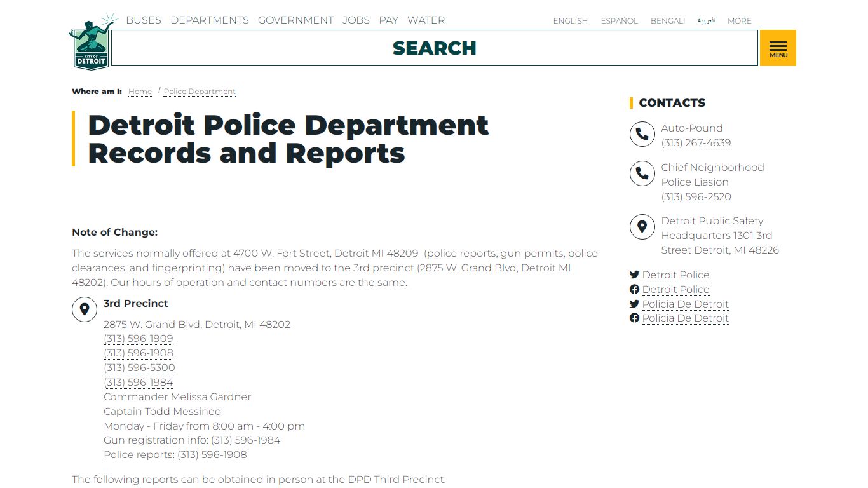The width and height of the screenshot is (868, 488).
Task: Click the CONTACTS sidebar heading
Action: tap(672, 103)
